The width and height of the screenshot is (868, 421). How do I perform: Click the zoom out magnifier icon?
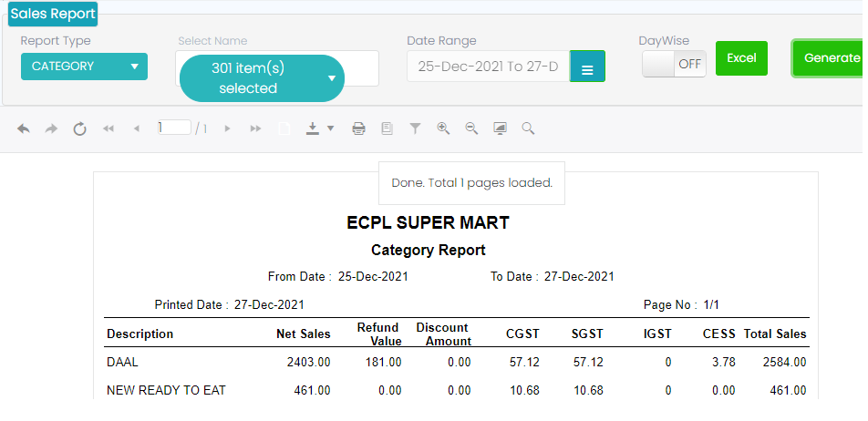tap(471, 129)
